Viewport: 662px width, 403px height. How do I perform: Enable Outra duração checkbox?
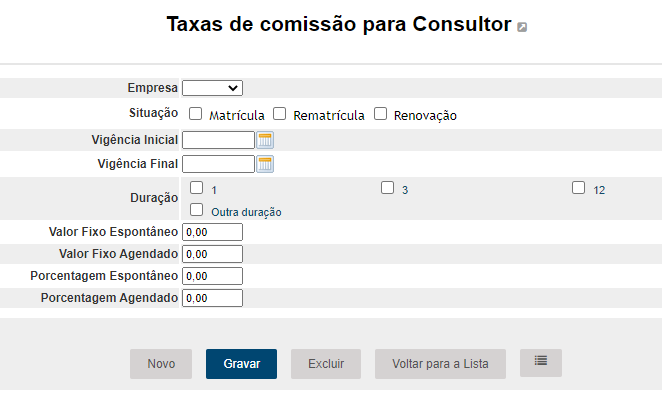click(197, 210)
